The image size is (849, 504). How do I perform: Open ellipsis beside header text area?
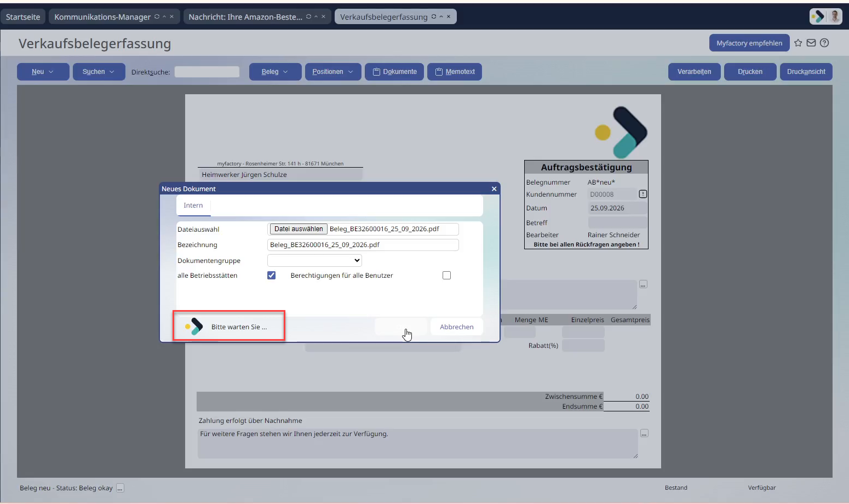tap(644, 284)
